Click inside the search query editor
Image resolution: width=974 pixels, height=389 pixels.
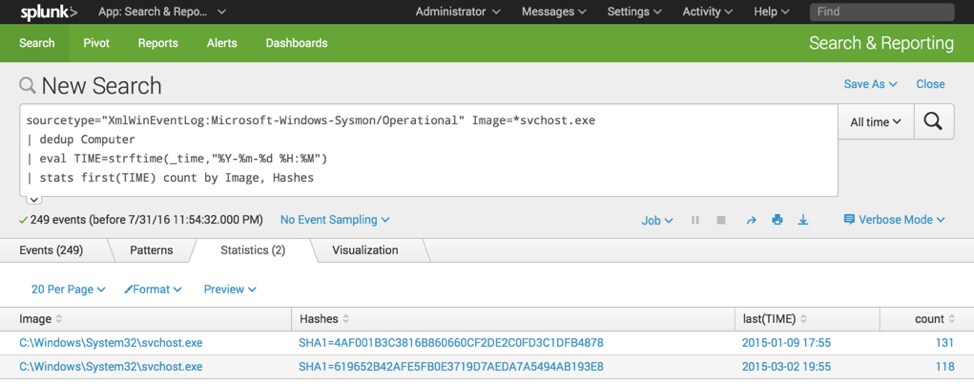coord(429,150)
